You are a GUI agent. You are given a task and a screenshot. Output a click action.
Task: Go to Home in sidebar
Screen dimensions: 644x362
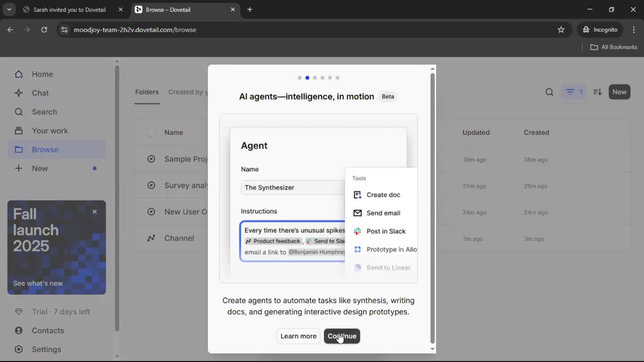pos(42,74)
